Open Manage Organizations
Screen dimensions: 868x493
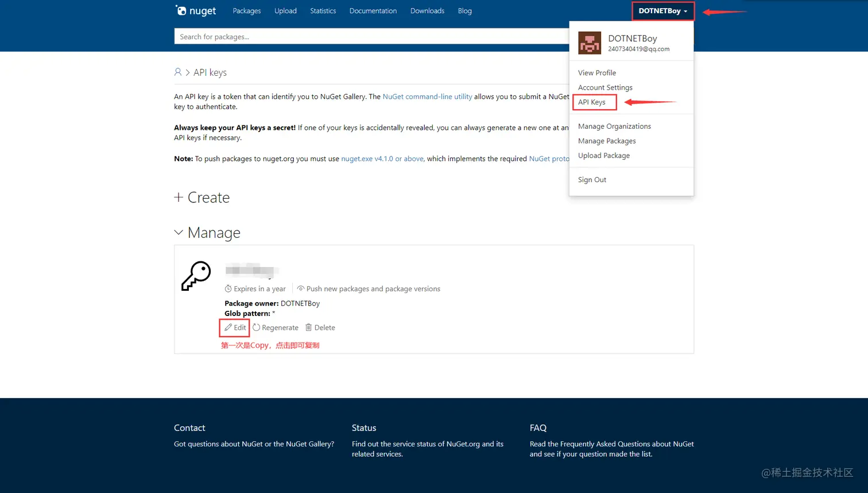click(x=614, y=126)
